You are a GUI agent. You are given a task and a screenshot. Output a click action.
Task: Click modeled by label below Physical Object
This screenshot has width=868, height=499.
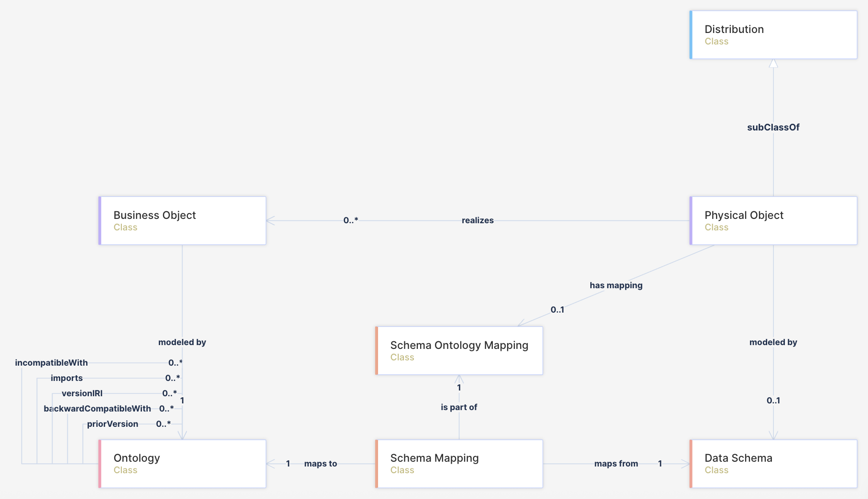coord(773,342)
